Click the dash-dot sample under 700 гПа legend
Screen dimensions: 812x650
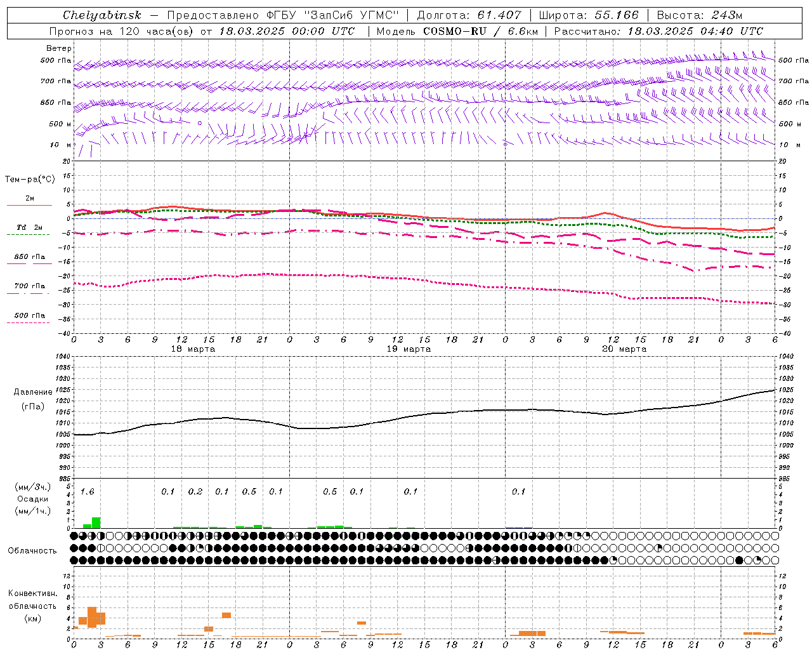28,294
